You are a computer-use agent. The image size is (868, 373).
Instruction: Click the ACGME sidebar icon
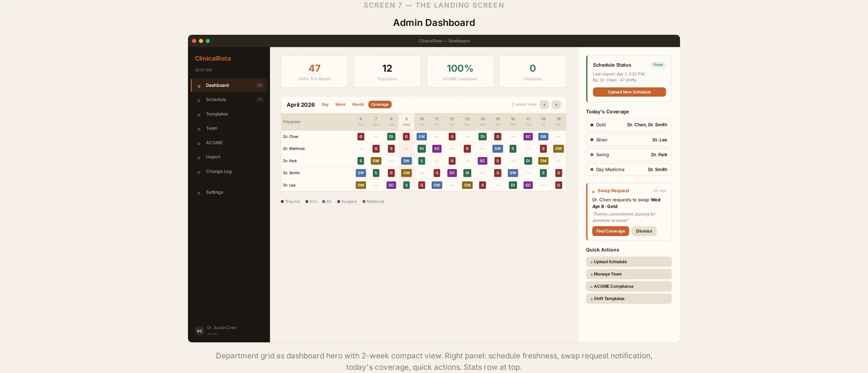pyautogui.click(x=199, y=144)
